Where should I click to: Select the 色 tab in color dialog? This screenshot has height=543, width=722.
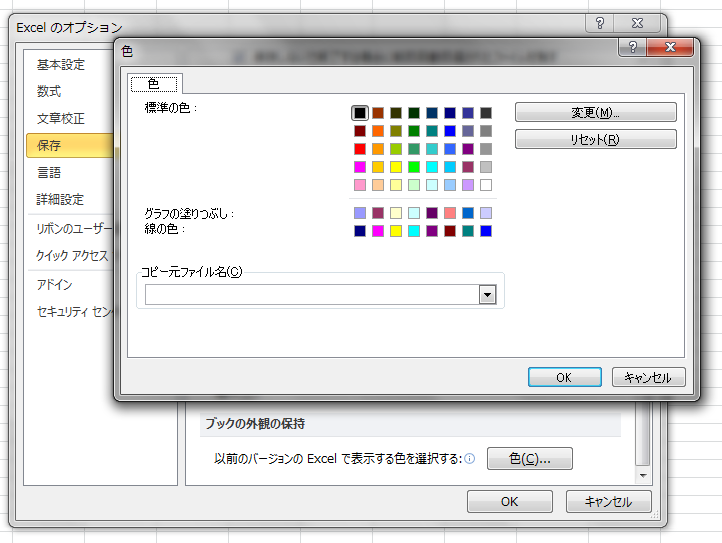coord(154,84)
